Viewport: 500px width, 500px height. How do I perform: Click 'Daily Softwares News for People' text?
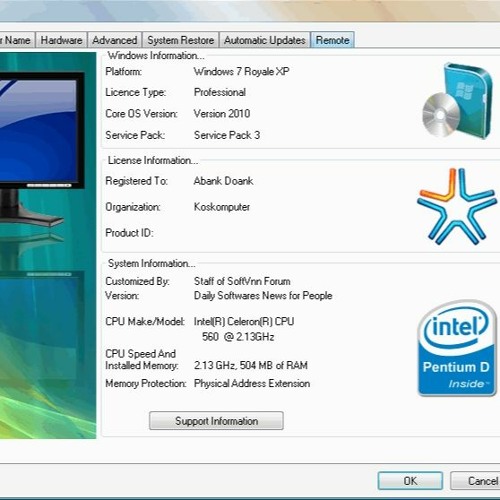pos(263,296)
